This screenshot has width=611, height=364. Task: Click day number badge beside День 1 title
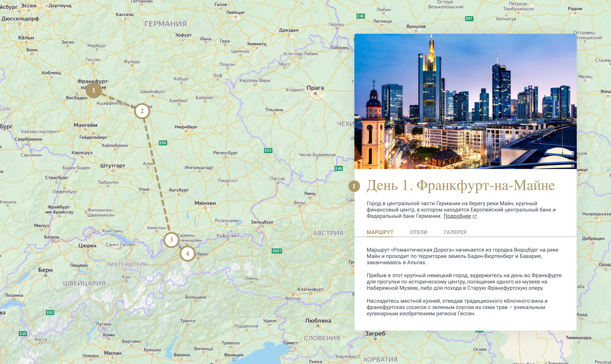click(x=354, y=186)
